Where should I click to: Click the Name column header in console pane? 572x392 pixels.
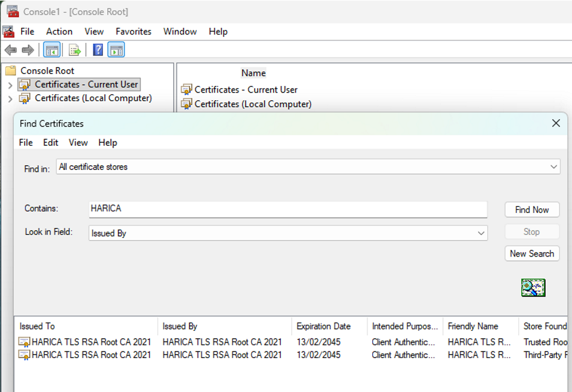point(254,73)
